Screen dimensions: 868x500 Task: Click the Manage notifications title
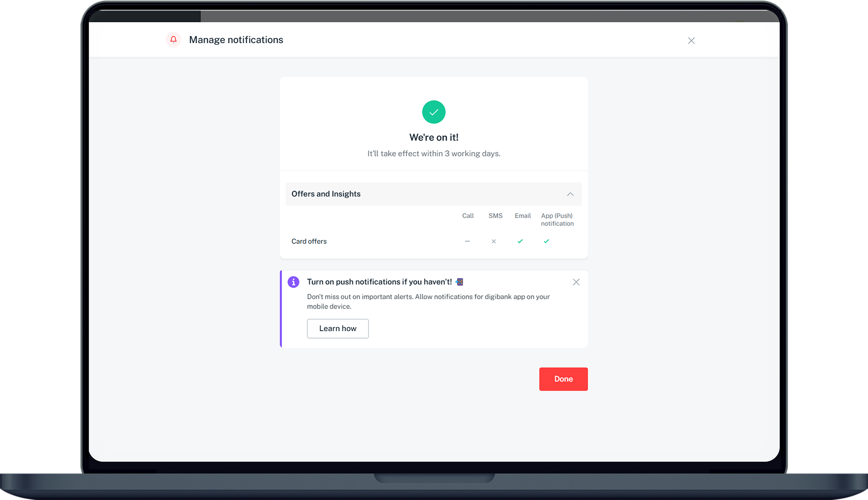(x=236, y=40)
